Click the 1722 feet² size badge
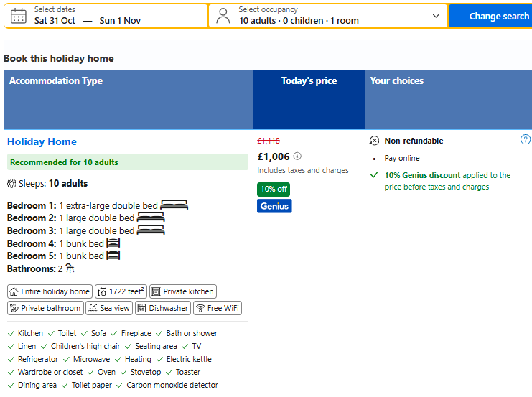 pos(121,291)
